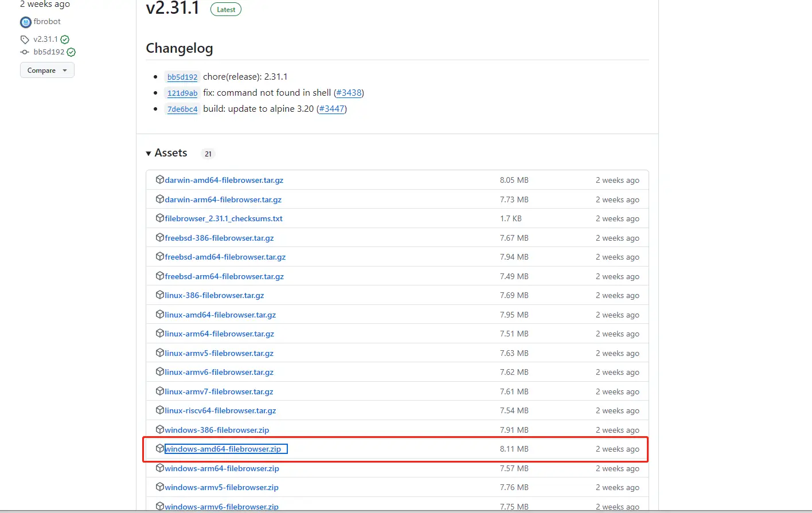This screenshot has width=812, height=513.
Task: Click the package icon beside darwin-amd64-filebrowser.tar.gz
Action: tap(159, 179)
